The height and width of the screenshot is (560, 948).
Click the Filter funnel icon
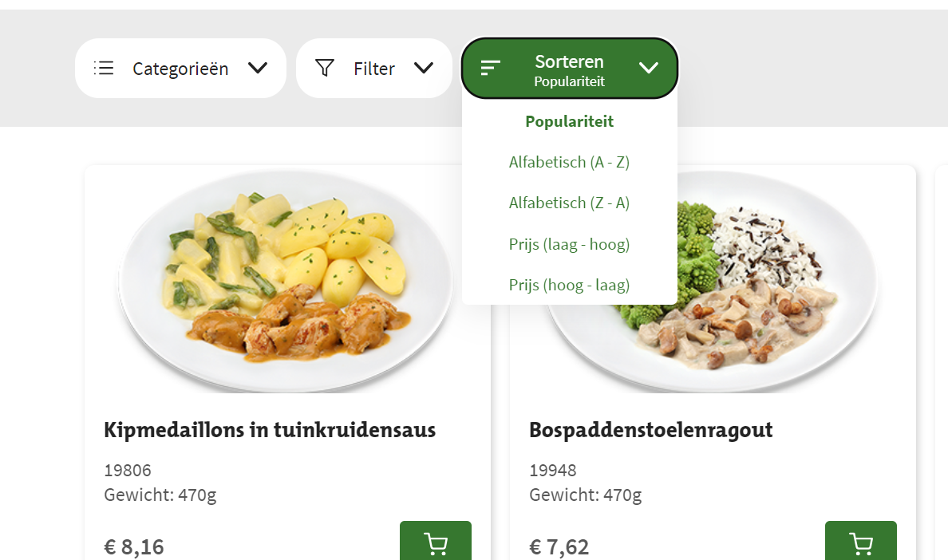[325, 68]
